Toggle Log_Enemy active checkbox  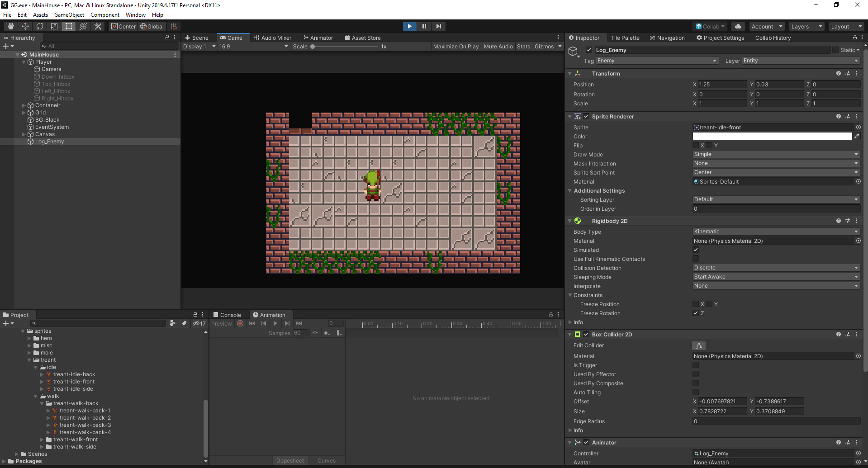(589, 50)
